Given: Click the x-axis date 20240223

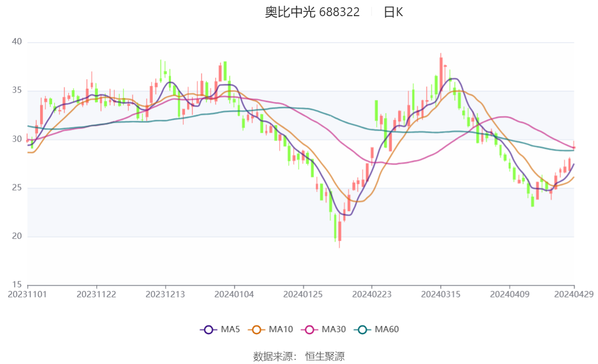Looking at the screenshot, I should point(372,294).
